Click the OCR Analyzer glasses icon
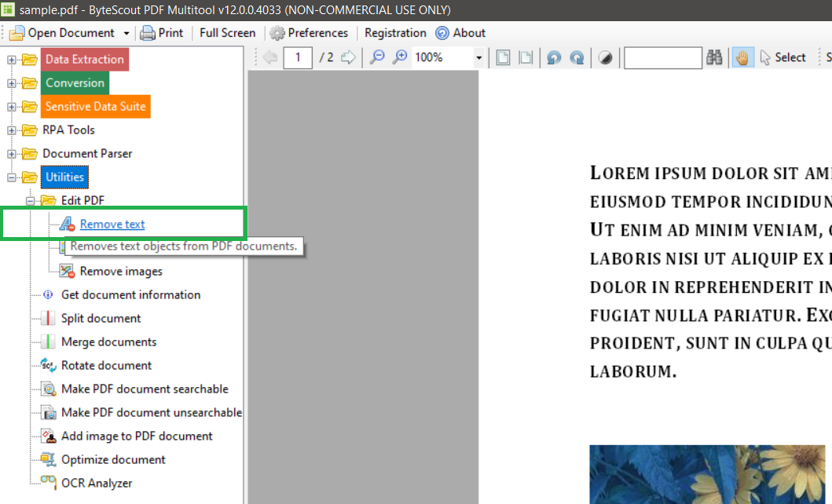Viewport: 832px width, 504px height. (48, 481)
